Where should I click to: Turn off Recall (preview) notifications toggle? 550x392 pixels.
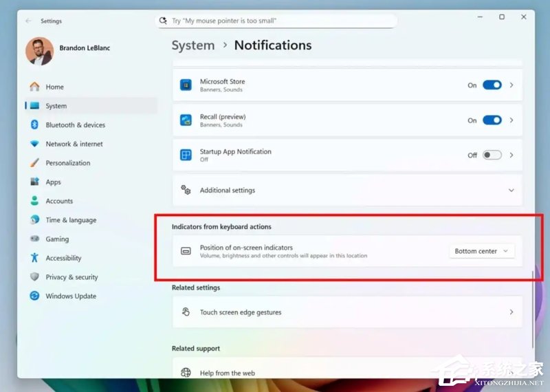tap(492, 120)
